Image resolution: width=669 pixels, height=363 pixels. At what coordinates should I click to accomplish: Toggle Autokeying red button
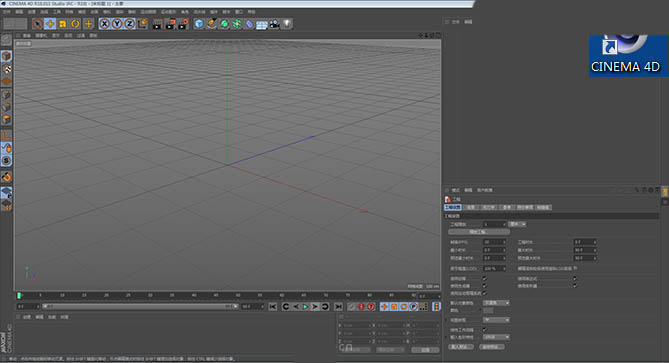(361, 306)
